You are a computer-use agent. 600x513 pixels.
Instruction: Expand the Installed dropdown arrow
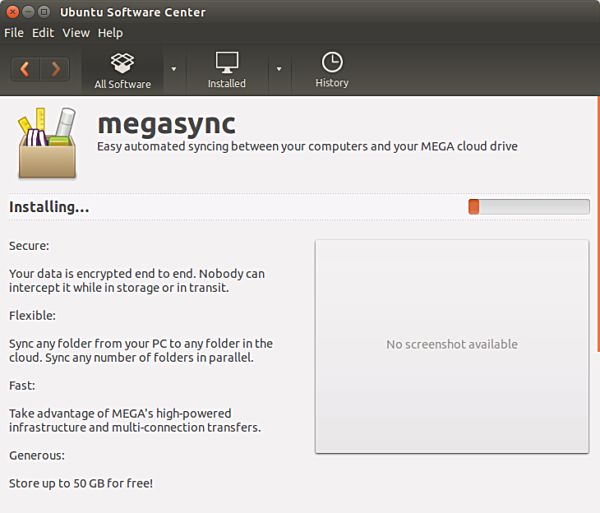pyautogui.click(x=279, y=69)
